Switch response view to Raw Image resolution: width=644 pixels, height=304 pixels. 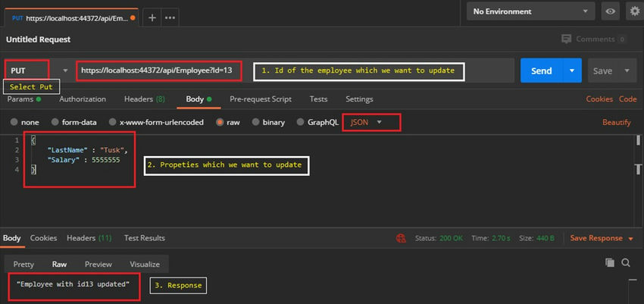click(x=59, y=264)
